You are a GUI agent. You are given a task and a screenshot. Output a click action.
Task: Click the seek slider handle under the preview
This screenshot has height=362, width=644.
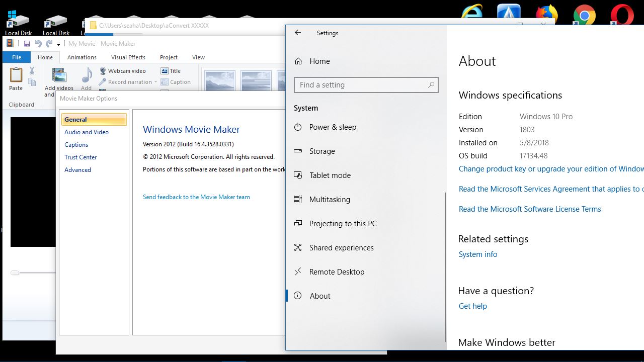pos(15,273)
